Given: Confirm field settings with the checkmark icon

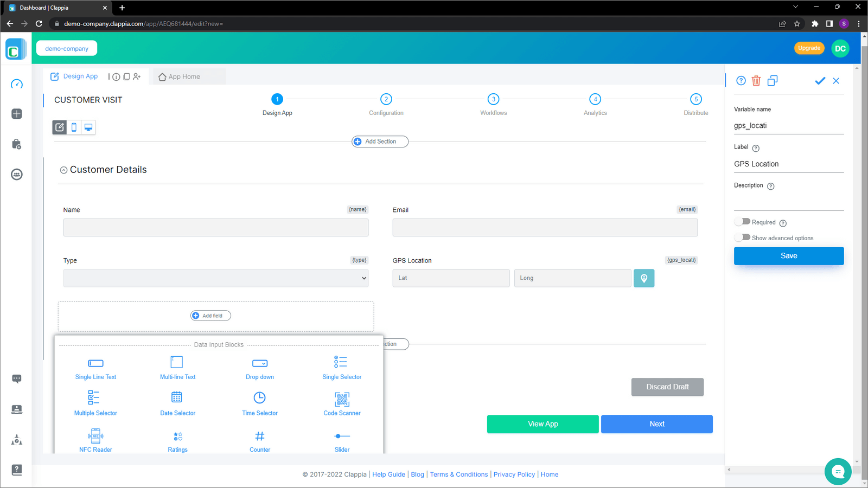Looking at the screenshot, I should point(820,80).
